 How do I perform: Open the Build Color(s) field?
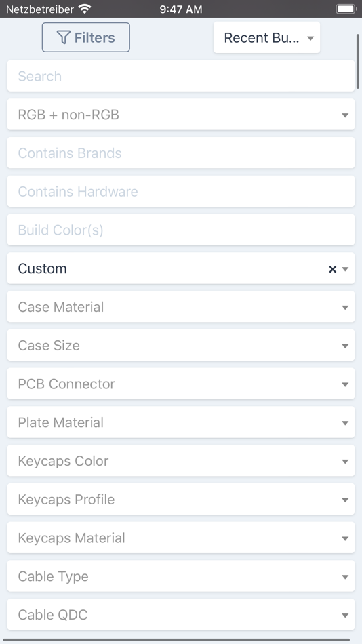point(181,230)
